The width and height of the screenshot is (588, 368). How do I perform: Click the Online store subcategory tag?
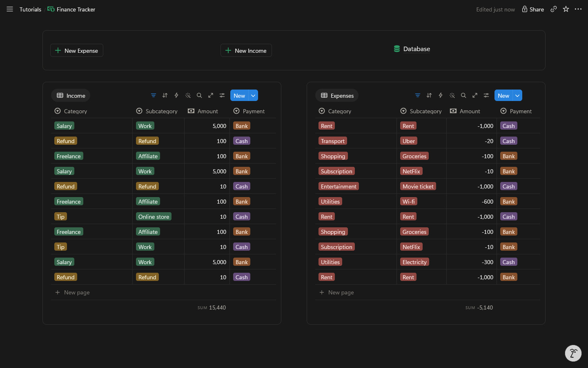(x=154, y=217)
